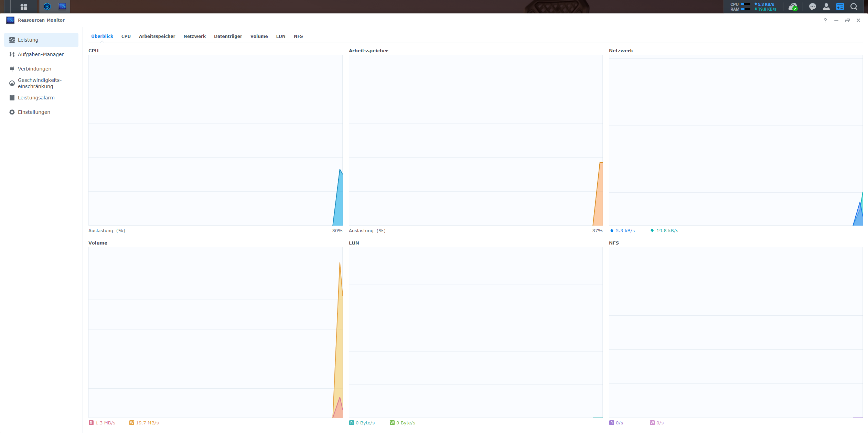This screenshot has height=433, width=868.
Task: Open Verbindungen in the sidebar
Action: coord(34,69)
